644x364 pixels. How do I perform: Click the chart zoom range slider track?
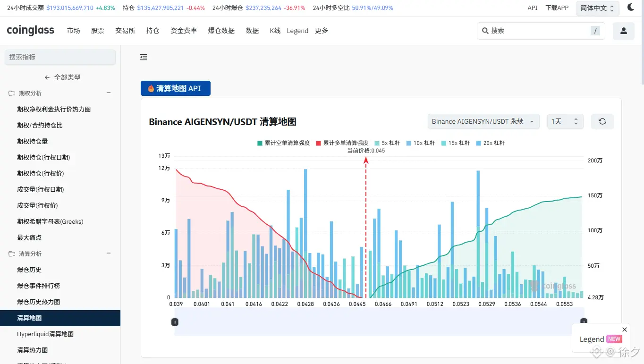pyautogui.click(x=379, y=322)
